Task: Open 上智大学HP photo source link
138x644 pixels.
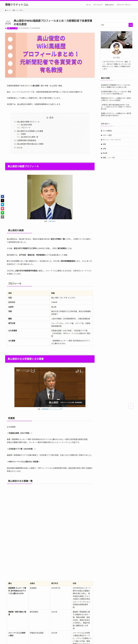Action: (x=52, y=221)
